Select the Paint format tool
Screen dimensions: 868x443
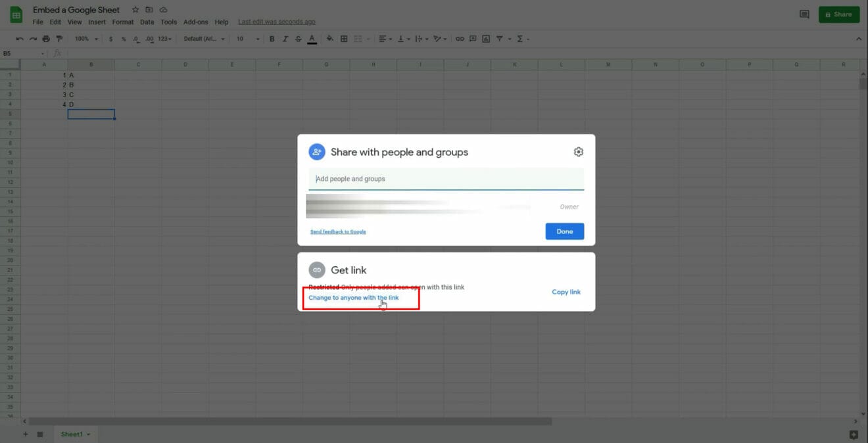click(x=59, y=38)
